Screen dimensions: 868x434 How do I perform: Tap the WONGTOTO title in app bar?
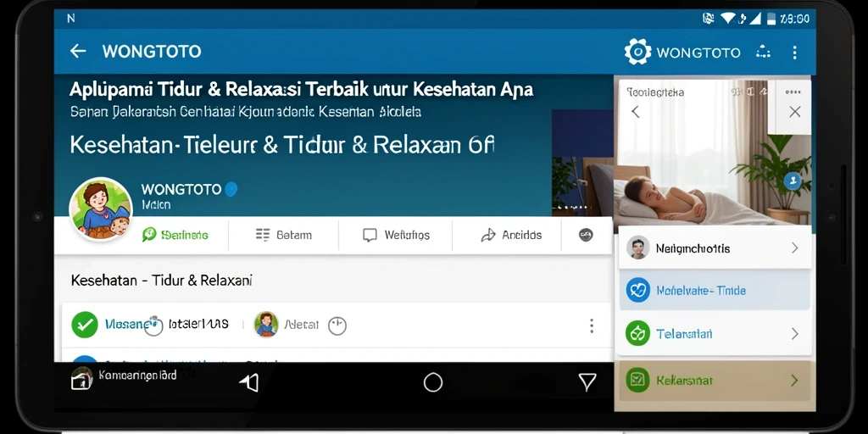(x=152, y=52)
